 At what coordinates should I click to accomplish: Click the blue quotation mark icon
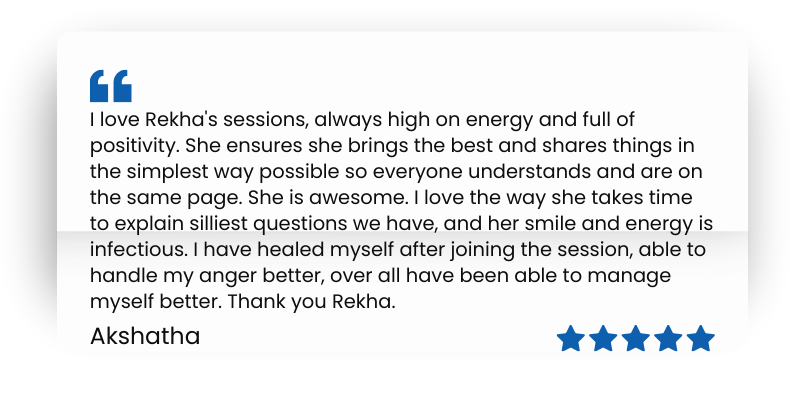click(110, 86)
